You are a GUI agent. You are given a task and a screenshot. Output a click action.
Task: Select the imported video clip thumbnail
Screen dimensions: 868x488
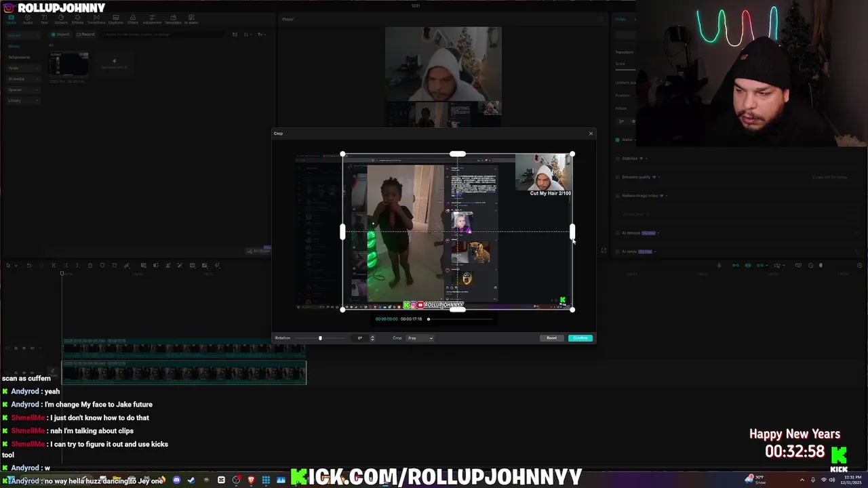(68, 64)
